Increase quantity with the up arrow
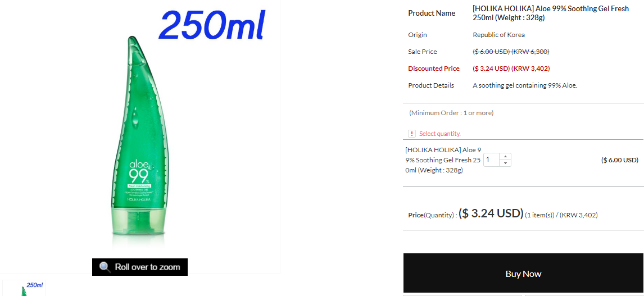Viewport: 644px width, 296px height. coord(506,156)
